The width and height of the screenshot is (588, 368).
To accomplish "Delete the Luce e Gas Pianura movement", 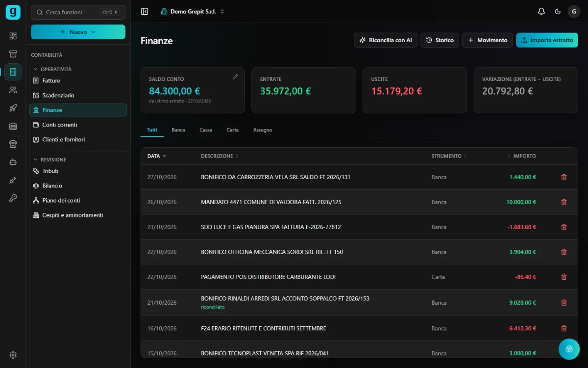I will [563, 227].
